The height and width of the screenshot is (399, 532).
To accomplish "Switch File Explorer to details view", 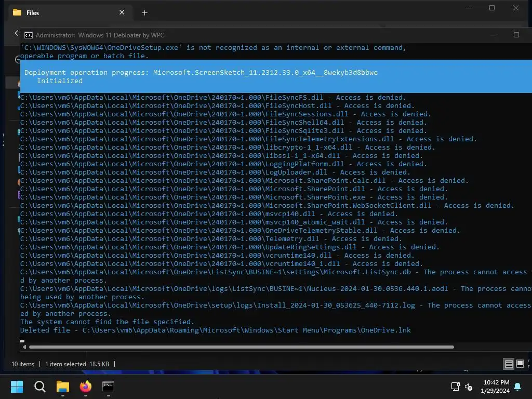I will [x=509, y=364].
